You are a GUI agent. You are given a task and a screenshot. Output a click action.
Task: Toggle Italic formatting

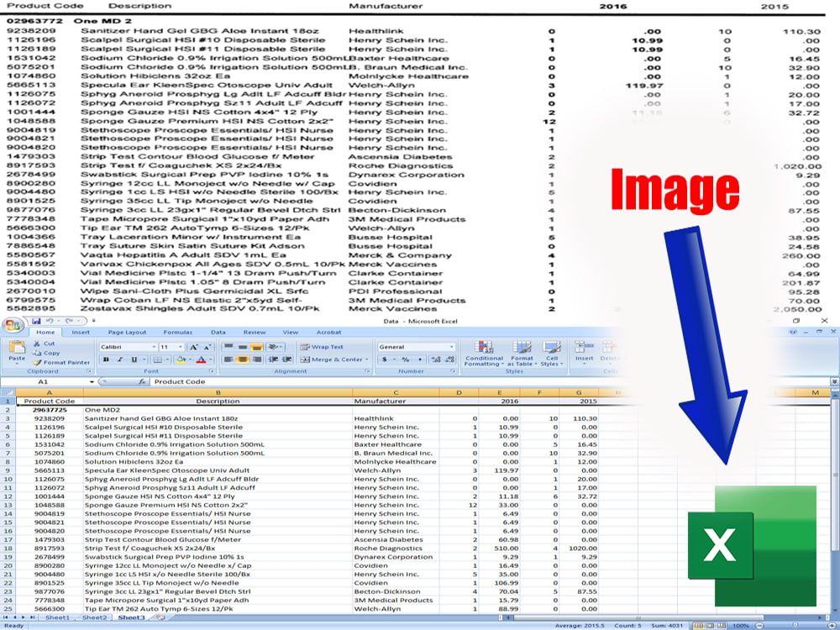(x=120, y=360)
